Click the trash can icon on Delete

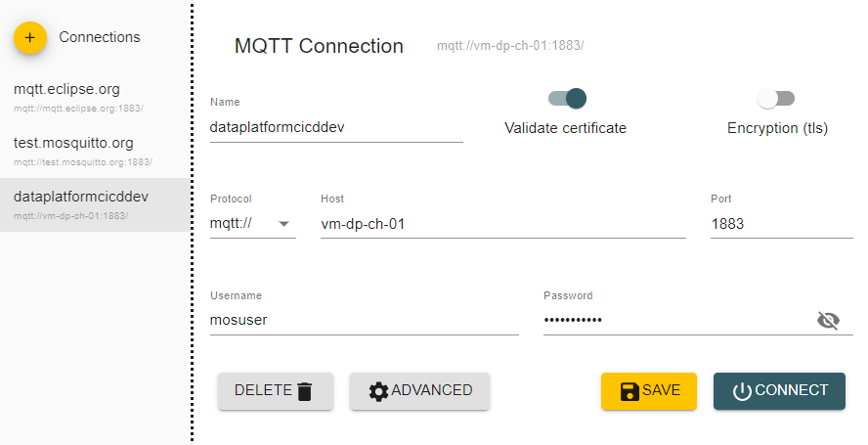(x=305, y=391)
